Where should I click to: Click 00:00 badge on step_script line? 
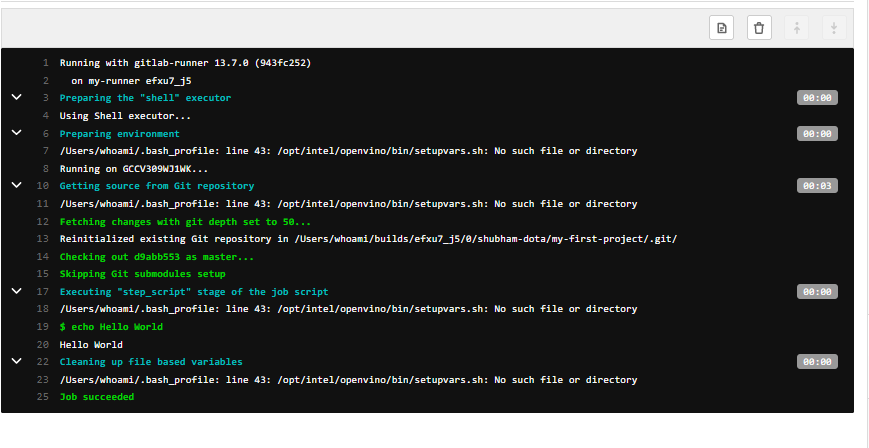coord(817,292)
